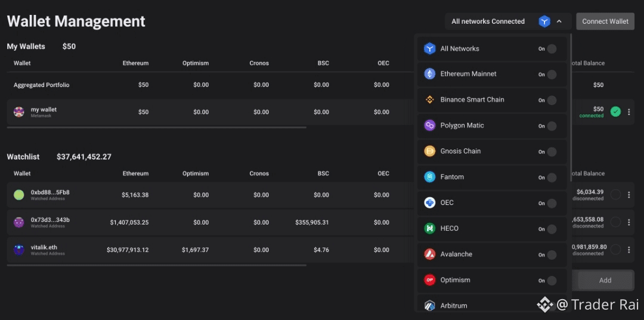Toggle the OEC network switch

tap(551, 203)
